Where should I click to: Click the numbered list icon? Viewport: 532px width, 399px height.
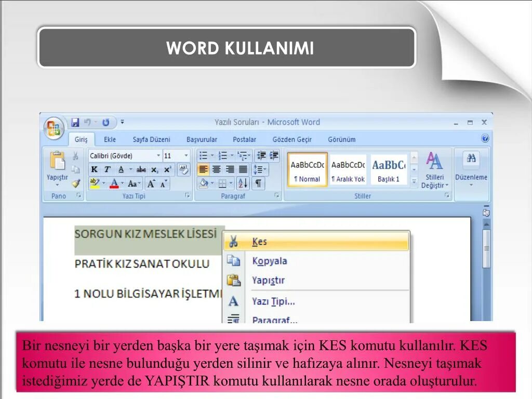(x=222, y=155)
